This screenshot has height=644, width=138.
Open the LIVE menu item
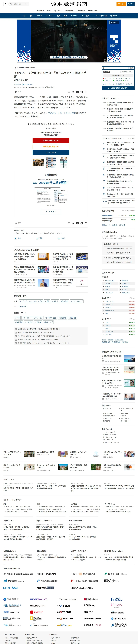coord(49,11)
